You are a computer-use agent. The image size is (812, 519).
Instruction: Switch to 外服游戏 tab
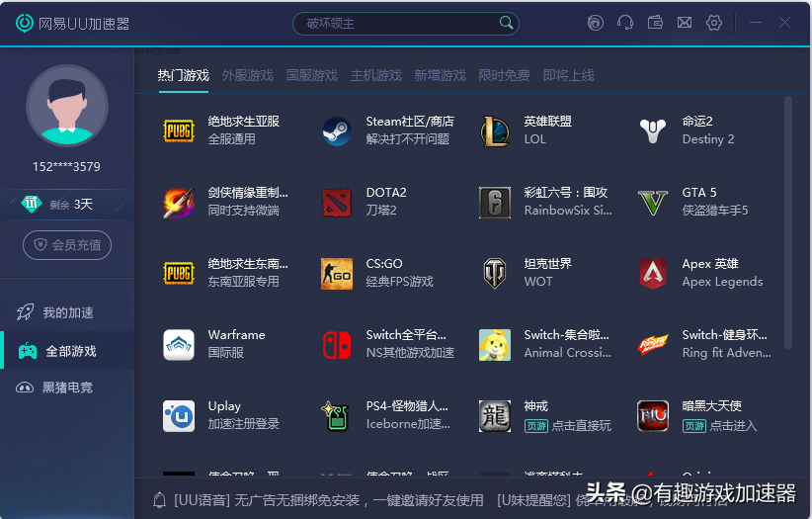[248, 76]
